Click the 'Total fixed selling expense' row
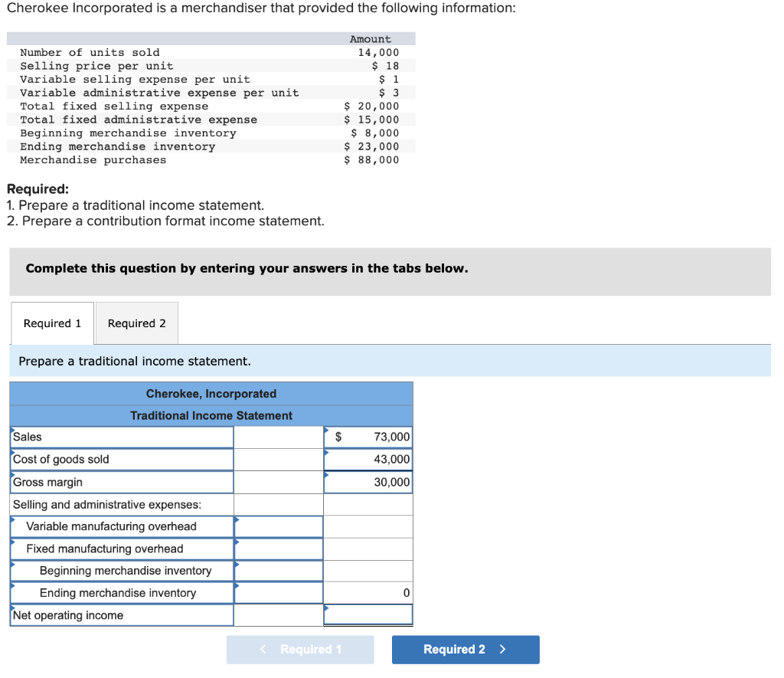 211,106
